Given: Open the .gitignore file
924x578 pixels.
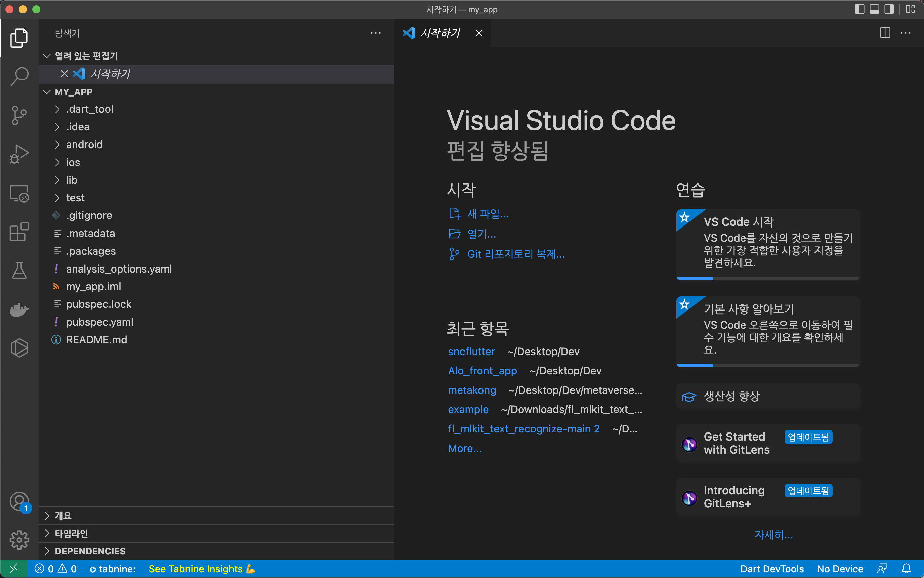Looking at the screenshot, I should pos(216,216).
